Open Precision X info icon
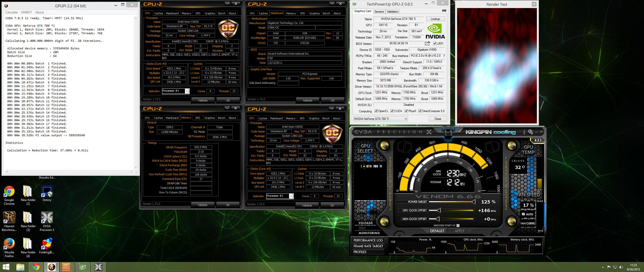 (x=524, y=132)
